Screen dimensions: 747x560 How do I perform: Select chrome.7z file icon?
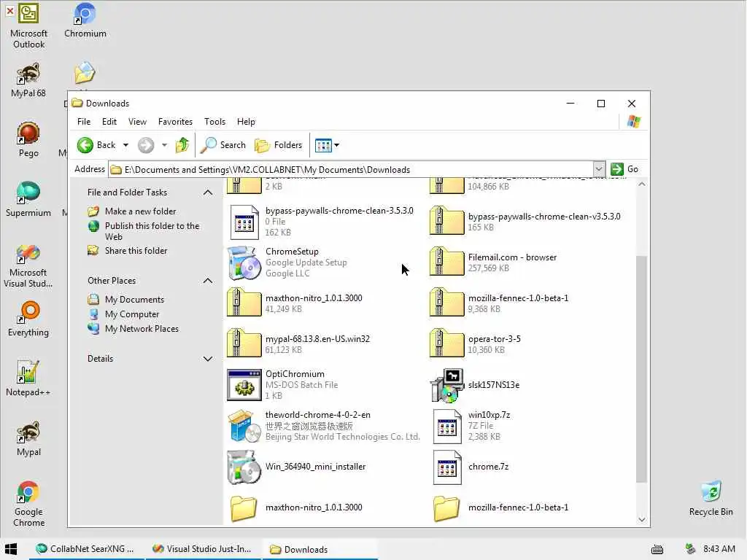click(447, 467)
